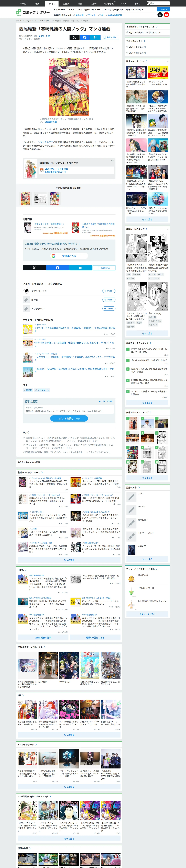Follow the 新連載 tag

(x=109, y=300)
